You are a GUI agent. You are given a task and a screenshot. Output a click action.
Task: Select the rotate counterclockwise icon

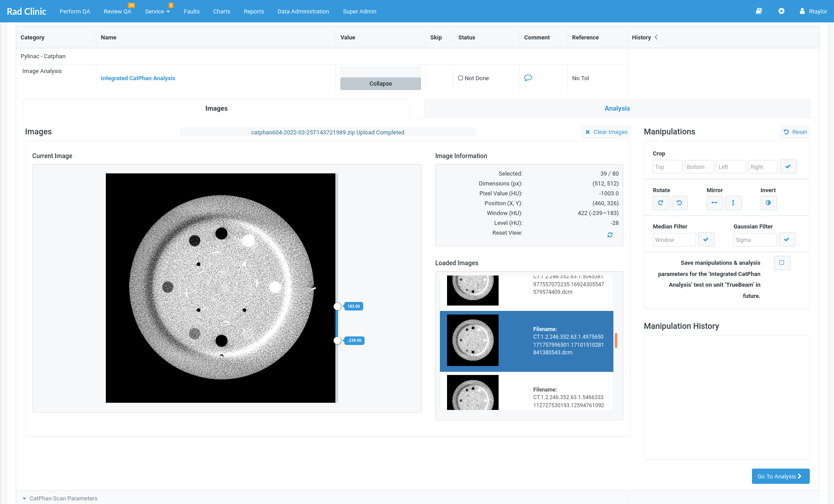(680, 203)
